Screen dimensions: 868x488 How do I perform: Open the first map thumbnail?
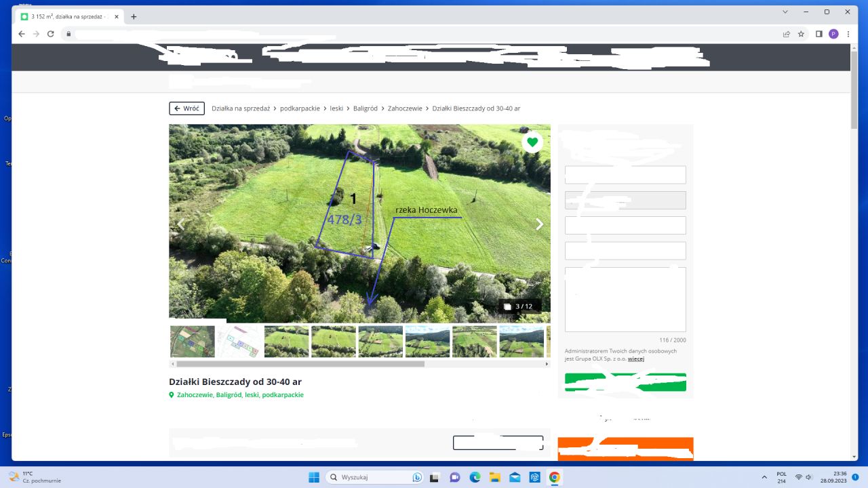tap(193, 342)
